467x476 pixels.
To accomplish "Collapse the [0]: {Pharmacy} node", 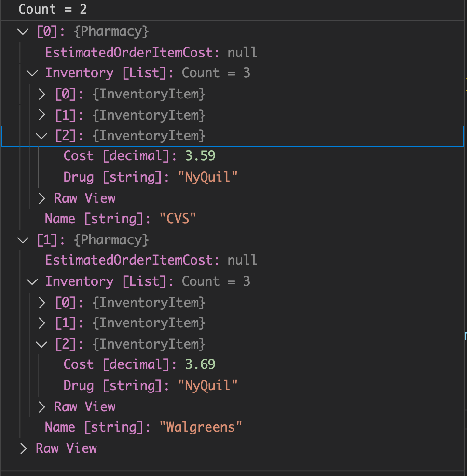I will click(23, 31).
